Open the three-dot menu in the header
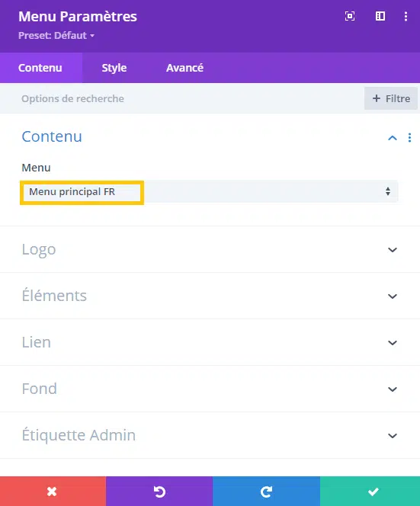 [x=406, y=16]
